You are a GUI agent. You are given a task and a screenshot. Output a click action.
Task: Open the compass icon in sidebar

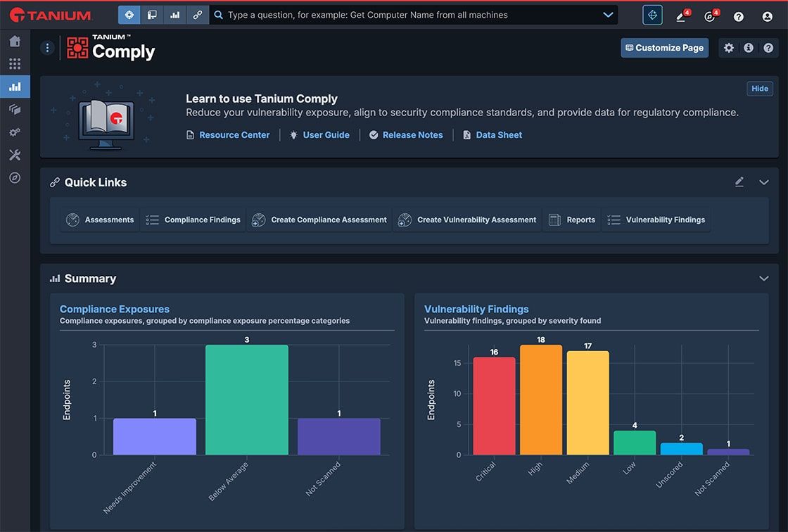[15, 177]
